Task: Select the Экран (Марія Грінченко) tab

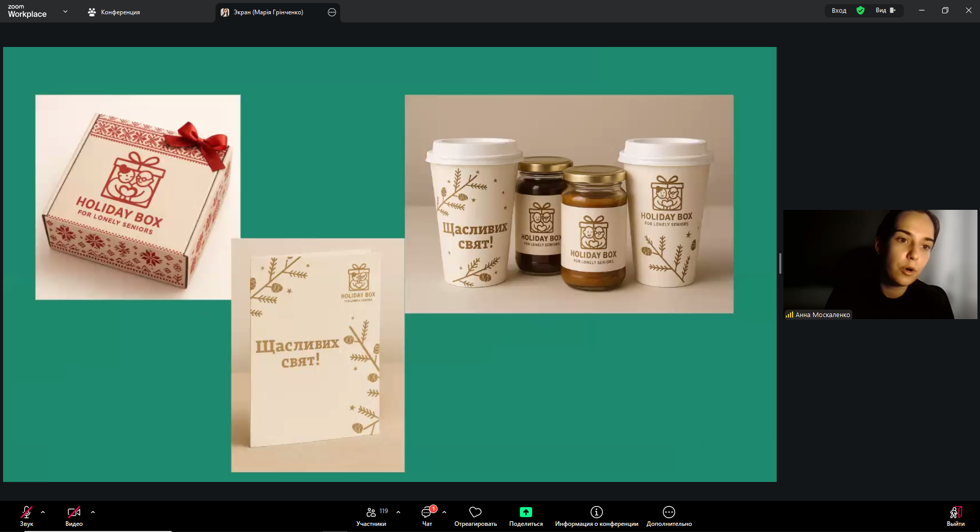Action: coord(268,12)
